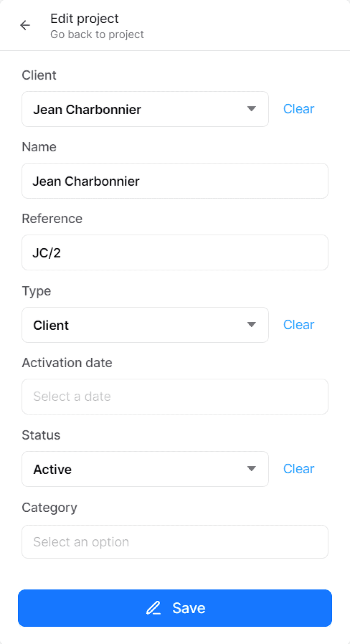The width and height of the screenshot is (350, 644).
Task: Clear the Type selection
Action: tap(298, 325)
